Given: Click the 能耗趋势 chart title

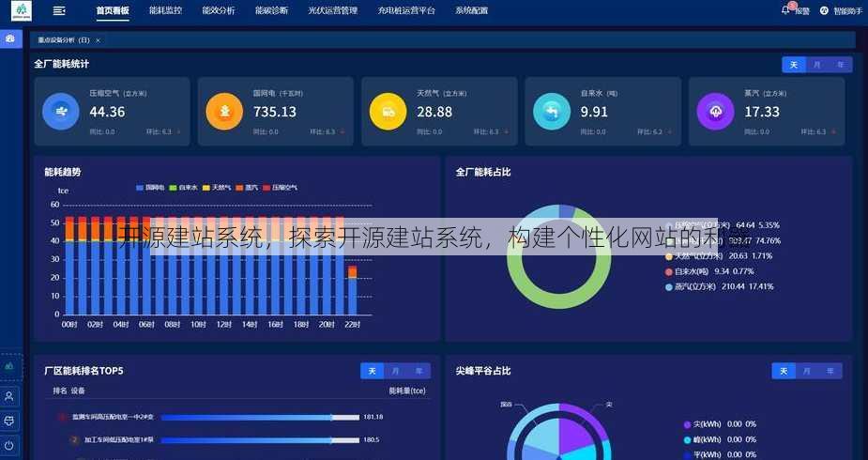Looking at the screenshot, I should 63,172.
